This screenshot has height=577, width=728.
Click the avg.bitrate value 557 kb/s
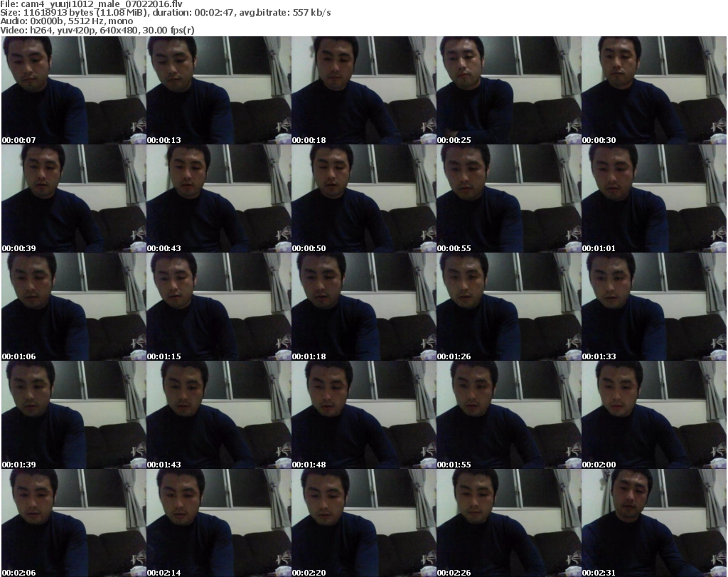tap(311, 13)
